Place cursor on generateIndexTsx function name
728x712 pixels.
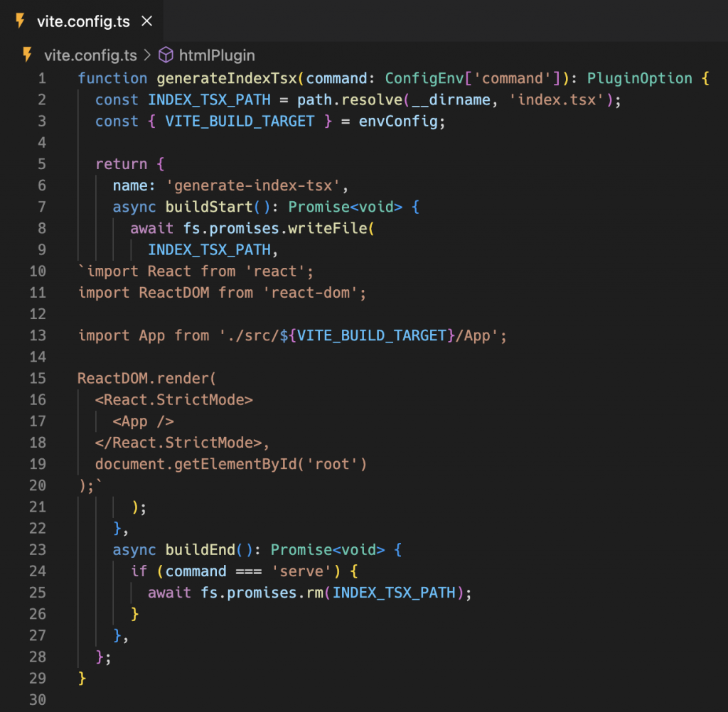pyautogui.click(x=227, y=78)
